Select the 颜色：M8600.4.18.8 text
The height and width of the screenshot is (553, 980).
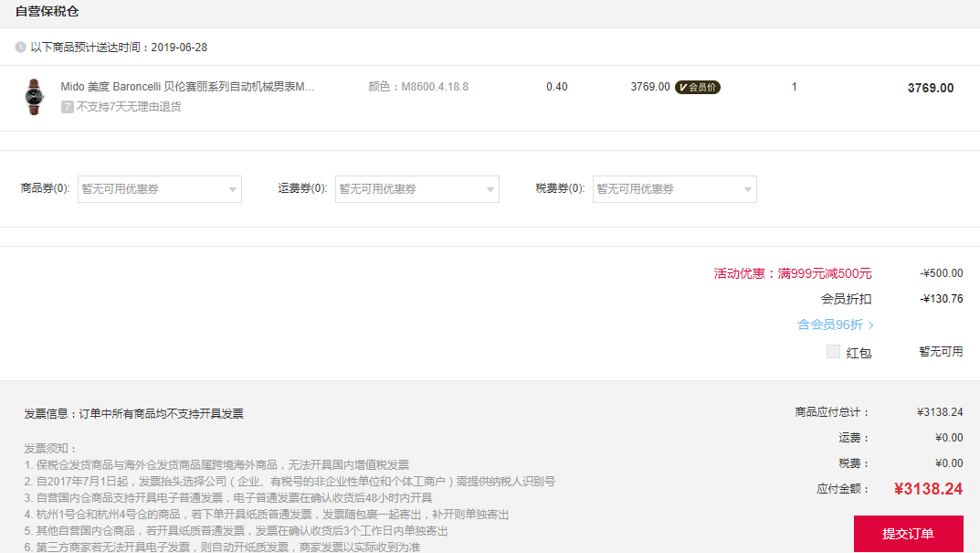point(418,87)
